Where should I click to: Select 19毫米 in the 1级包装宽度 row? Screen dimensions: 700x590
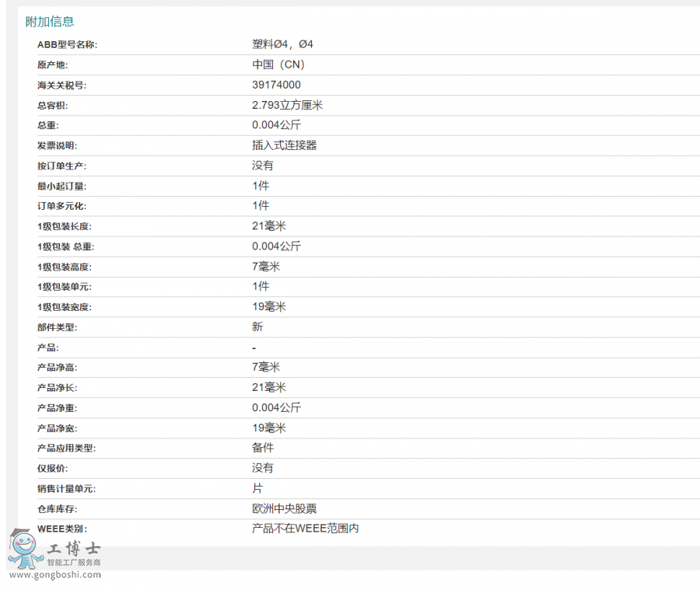pyautogui.click(x=269, y=306)
